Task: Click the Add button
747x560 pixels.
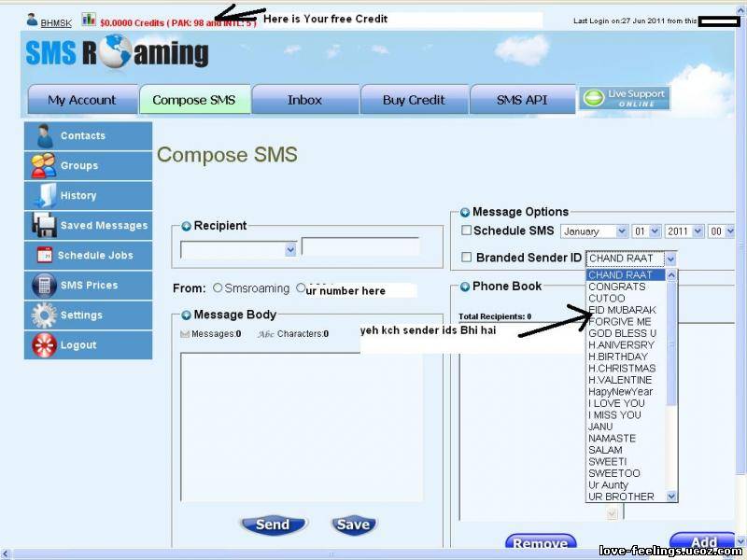Action: pyautogui.click(x=704, y=541)
